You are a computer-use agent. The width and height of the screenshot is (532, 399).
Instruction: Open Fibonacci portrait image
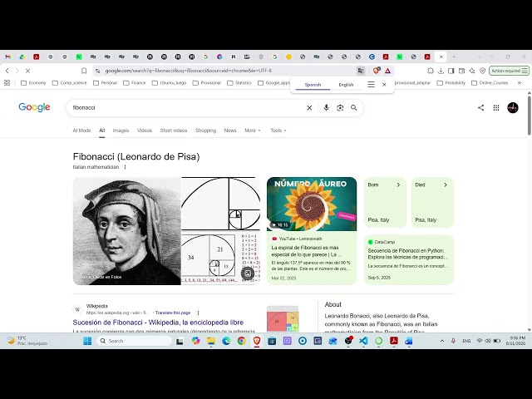tap(127, 231)
